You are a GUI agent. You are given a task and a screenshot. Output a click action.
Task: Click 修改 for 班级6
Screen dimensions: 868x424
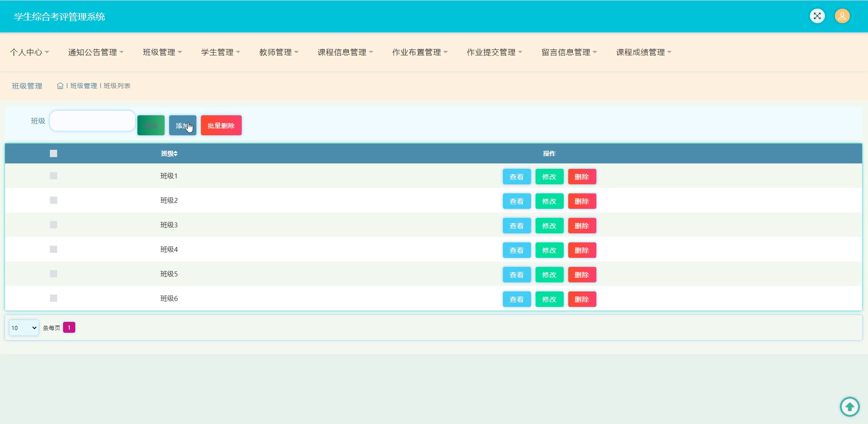549,299
